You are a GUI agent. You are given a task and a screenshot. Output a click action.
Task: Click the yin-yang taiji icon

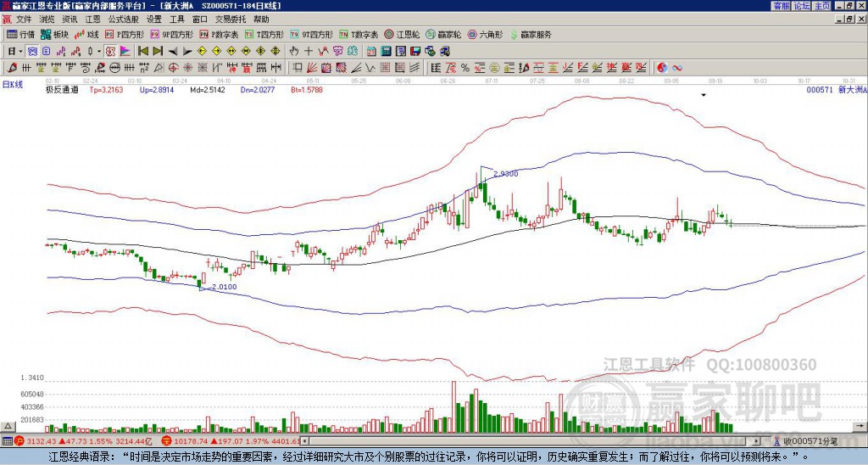[x=662, y=68]
